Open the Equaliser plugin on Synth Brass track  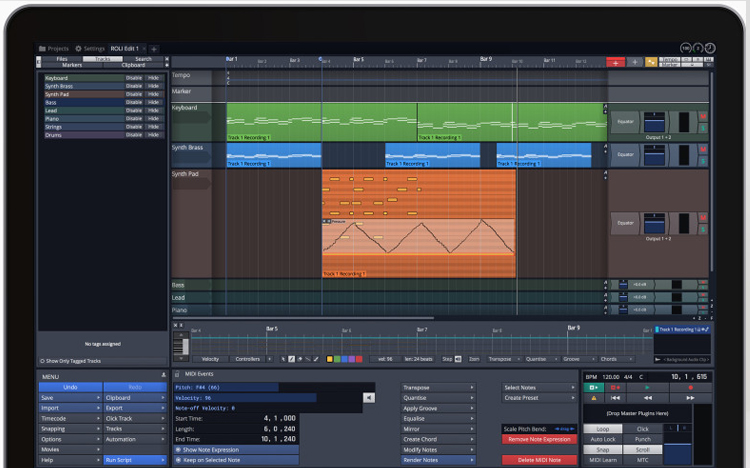click(x=625, y=154)
